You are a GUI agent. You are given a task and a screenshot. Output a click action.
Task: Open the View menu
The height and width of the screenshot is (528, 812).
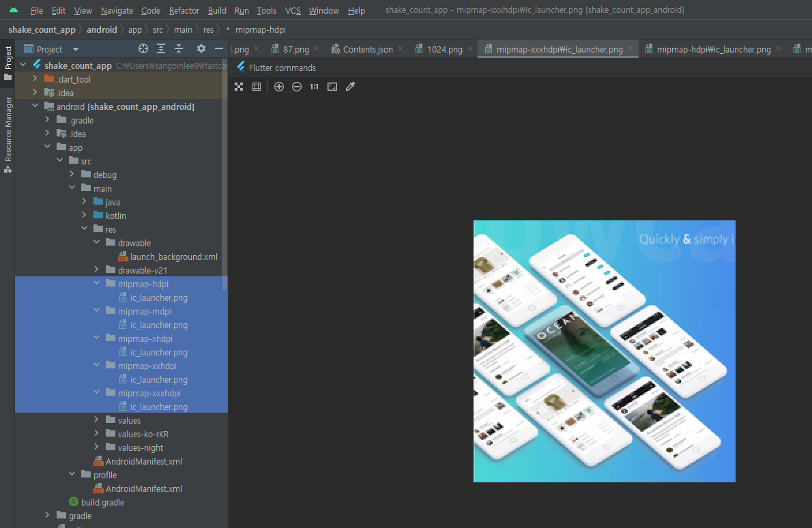pos(83,10)
